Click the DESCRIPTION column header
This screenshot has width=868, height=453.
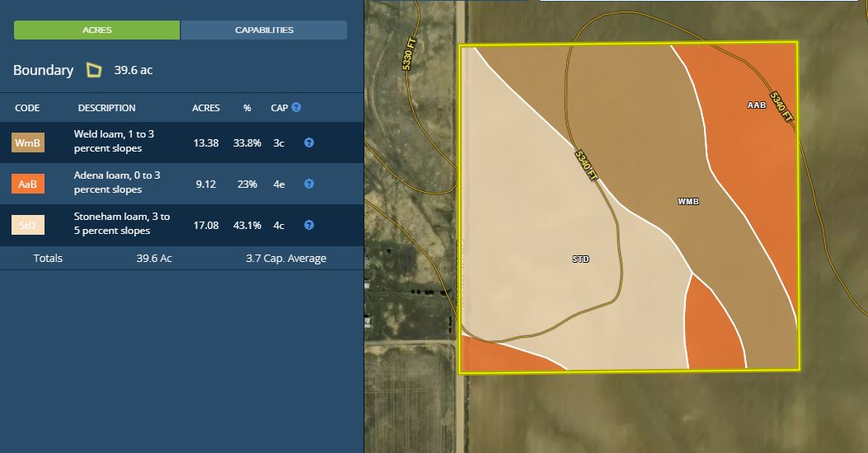point(106,108)
